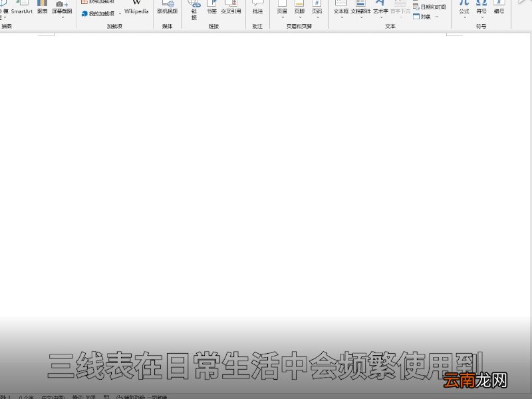
Task: Add a comment (批注)
Action: 258,7
